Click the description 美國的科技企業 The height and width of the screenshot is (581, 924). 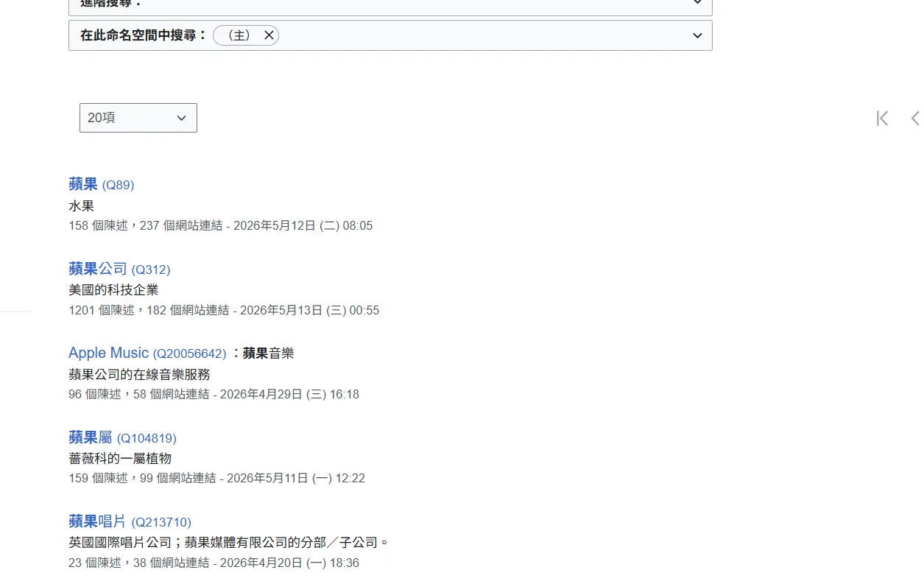click(x=113, y=290)
